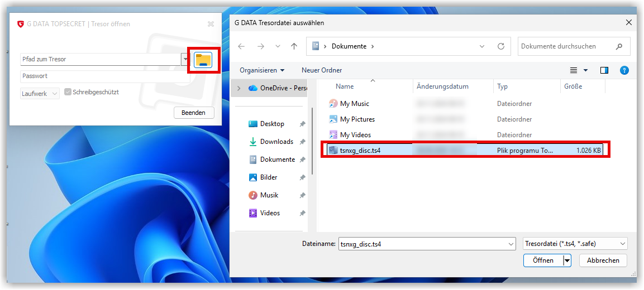Open the Laufwerk drive dropdown
This screenshot has height=290, width=644.
click(x=56, y=94)
